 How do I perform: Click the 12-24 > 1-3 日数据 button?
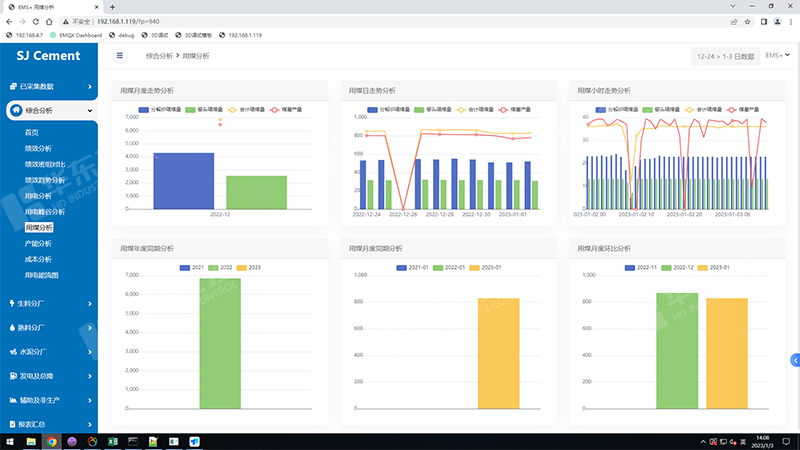(x=725, y=57)
